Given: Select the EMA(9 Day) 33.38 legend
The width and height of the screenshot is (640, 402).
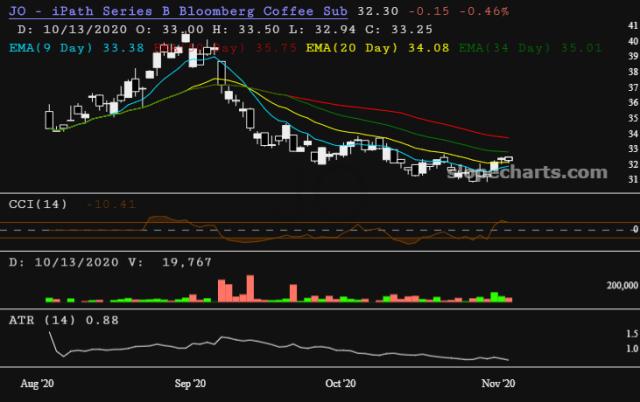Looking at the screenshot, I should point(76,48).
